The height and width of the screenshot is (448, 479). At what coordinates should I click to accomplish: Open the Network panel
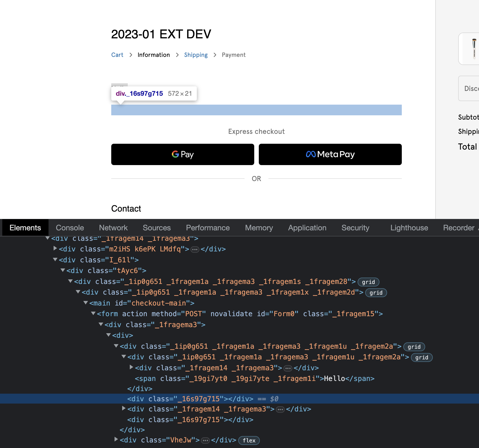point(113,228)
